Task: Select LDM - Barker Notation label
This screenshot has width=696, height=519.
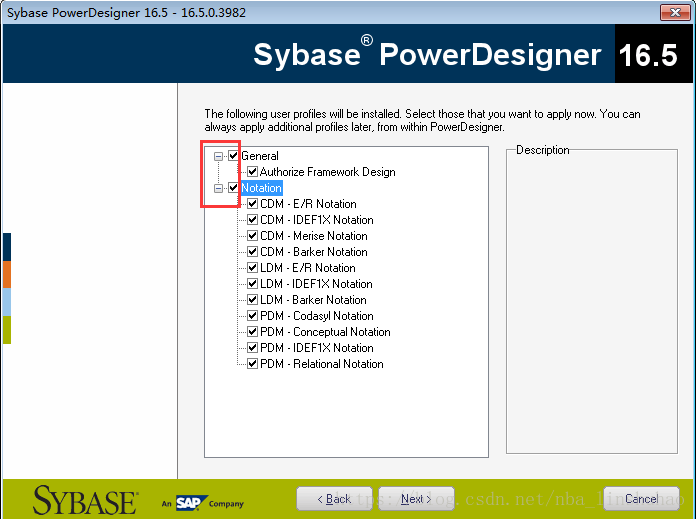Action: pos(313,300)
